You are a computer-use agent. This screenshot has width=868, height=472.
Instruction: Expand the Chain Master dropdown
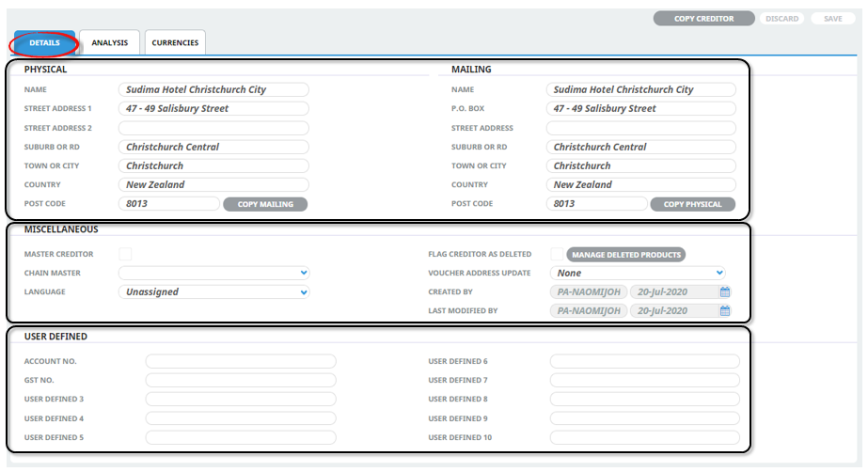coord(213,273)
